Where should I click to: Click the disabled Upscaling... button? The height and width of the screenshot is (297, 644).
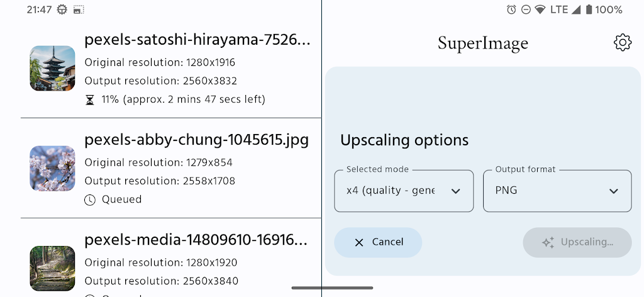click(x=577, y=242)
